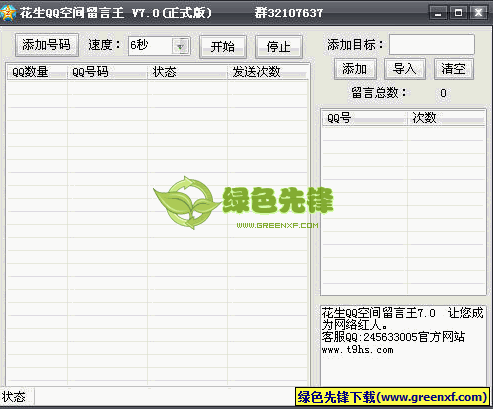The image size is (493, 409).
Task: Stop sending with the 停止 button
Action: 279,47
